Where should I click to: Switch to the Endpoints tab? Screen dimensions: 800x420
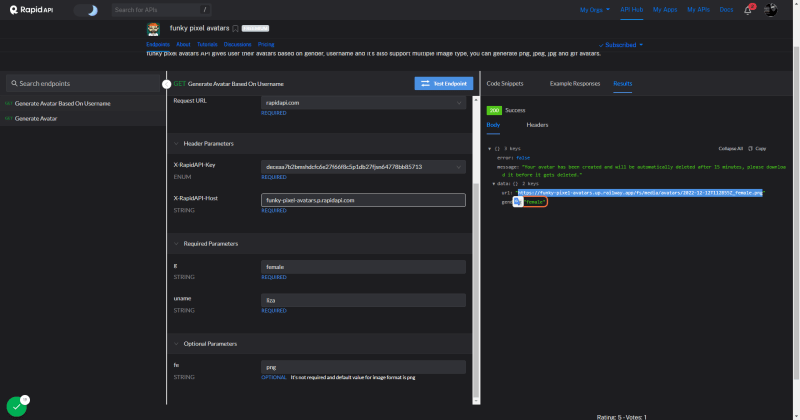158,44
